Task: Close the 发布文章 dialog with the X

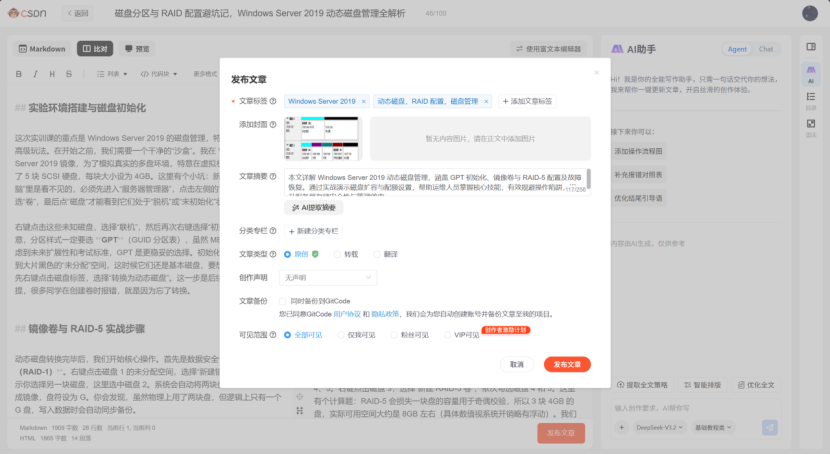Action: tap(597, 72)
